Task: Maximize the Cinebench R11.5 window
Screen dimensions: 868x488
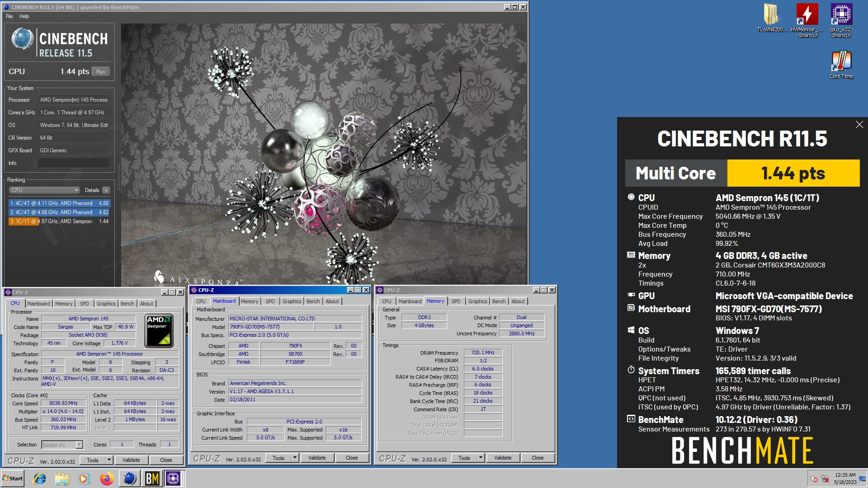Action: 515,7
